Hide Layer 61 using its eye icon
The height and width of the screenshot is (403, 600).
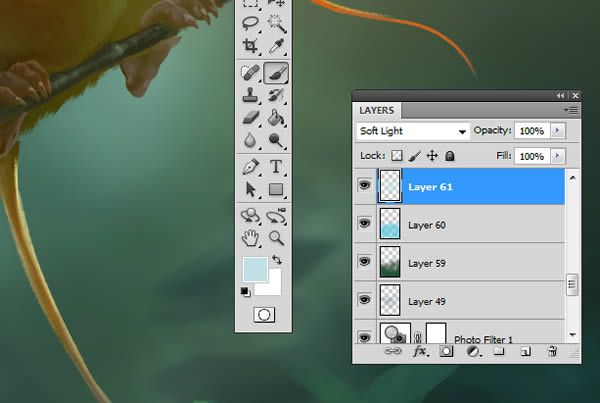click(x=364, y=186)
